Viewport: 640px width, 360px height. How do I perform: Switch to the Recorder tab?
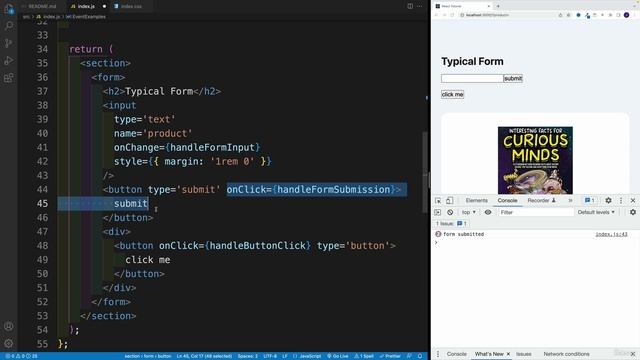[541, 200]
